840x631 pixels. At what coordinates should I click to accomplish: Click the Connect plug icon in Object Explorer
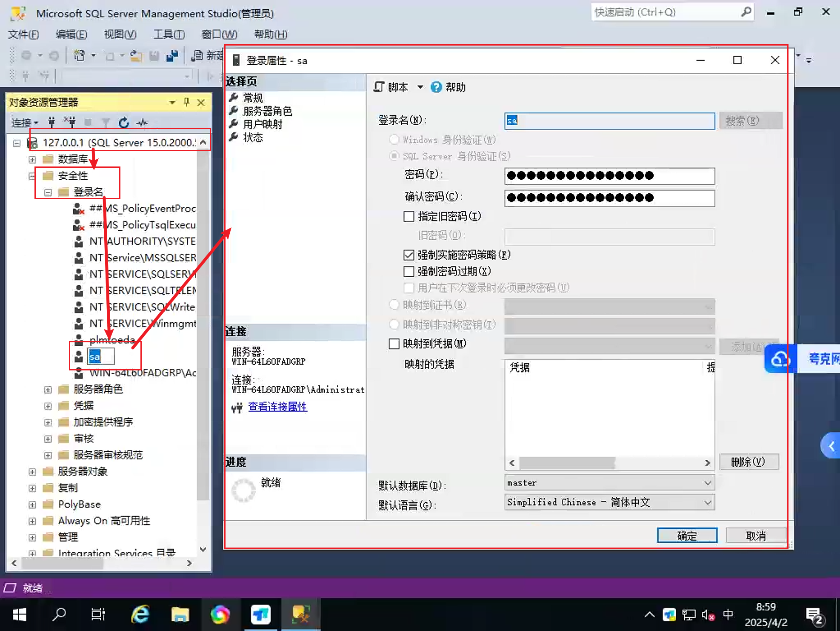tap(51, 123)
